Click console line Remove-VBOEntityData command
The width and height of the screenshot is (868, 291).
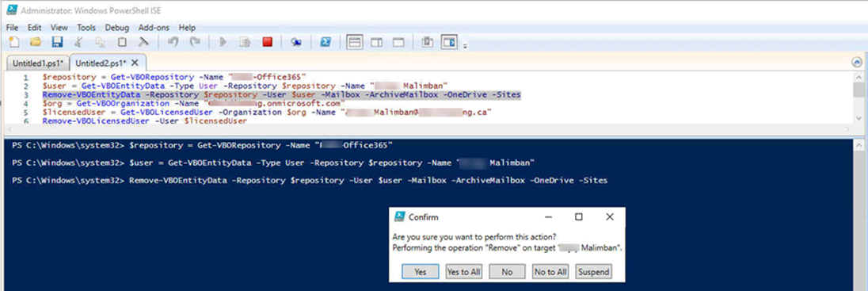[310, 181]
